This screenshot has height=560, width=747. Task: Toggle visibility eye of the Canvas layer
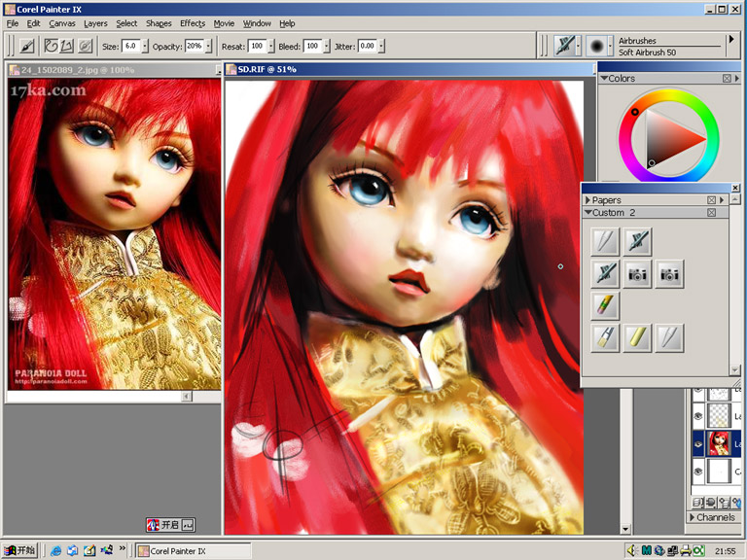point(698,471)
